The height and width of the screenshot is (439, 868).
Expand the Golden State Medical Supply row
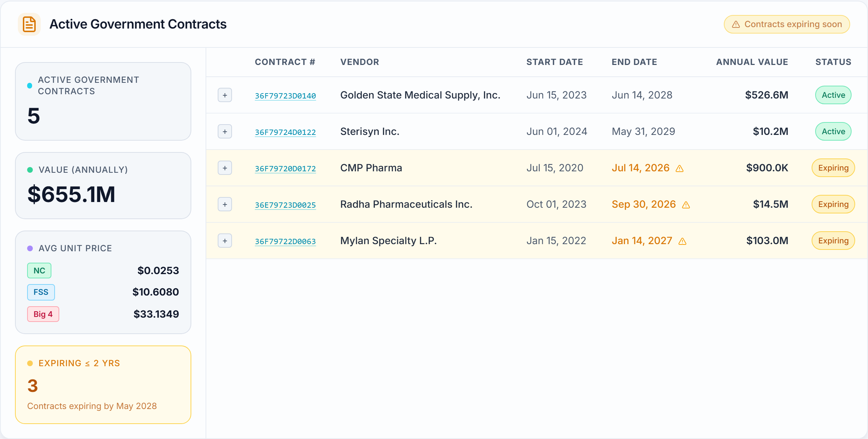pos(225,95)
